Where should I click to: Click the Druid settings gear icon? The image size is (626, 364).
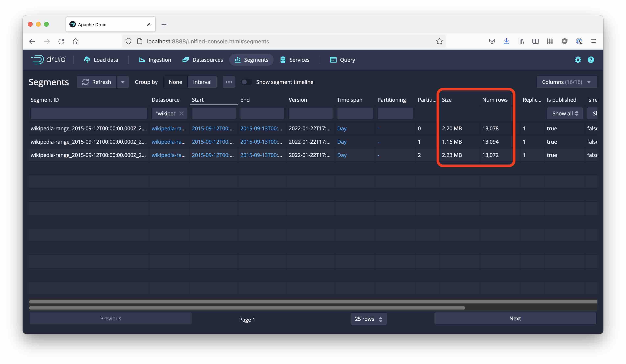tap(578, 60)
